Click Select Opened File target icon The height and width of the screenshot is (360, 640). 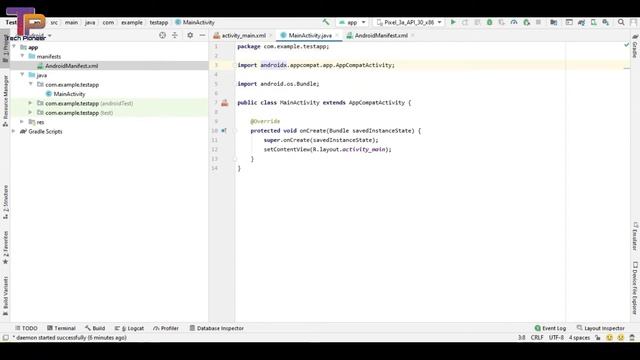(162, 36)
